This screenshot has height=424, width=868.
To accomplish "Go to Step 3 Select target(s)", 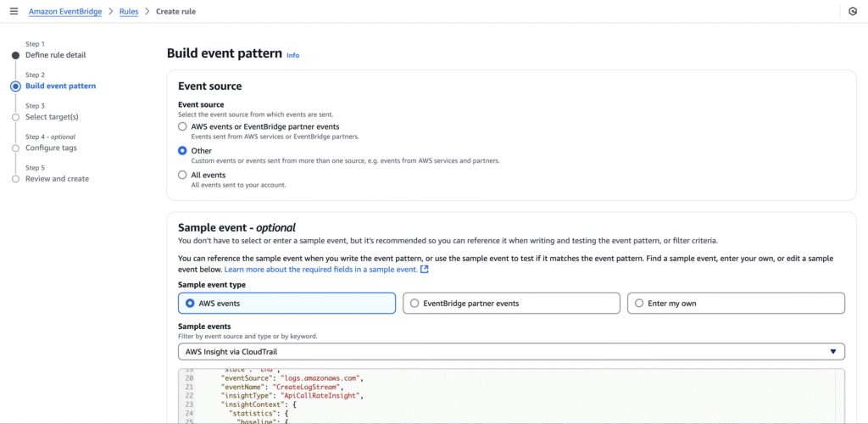I will (52, 117).
